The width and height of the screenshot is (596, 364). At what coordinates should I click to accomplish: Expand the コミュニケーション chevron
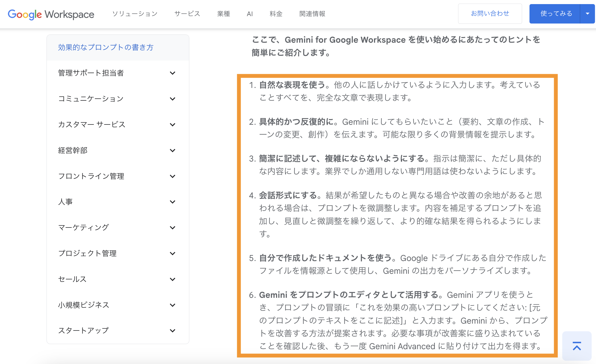(172, 99)
